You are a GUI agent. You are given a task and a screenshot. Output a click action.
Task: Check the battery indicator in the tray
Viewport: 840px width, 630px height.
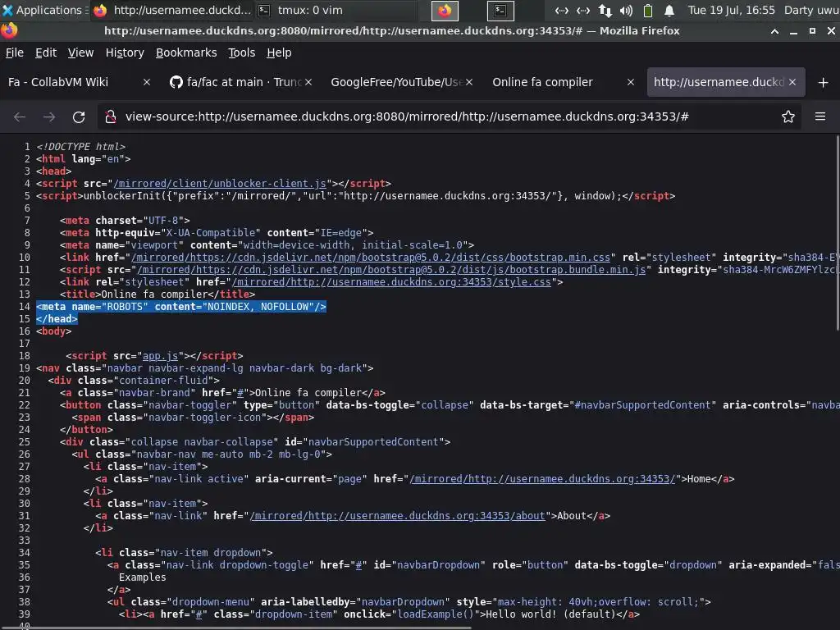point(648,10)
